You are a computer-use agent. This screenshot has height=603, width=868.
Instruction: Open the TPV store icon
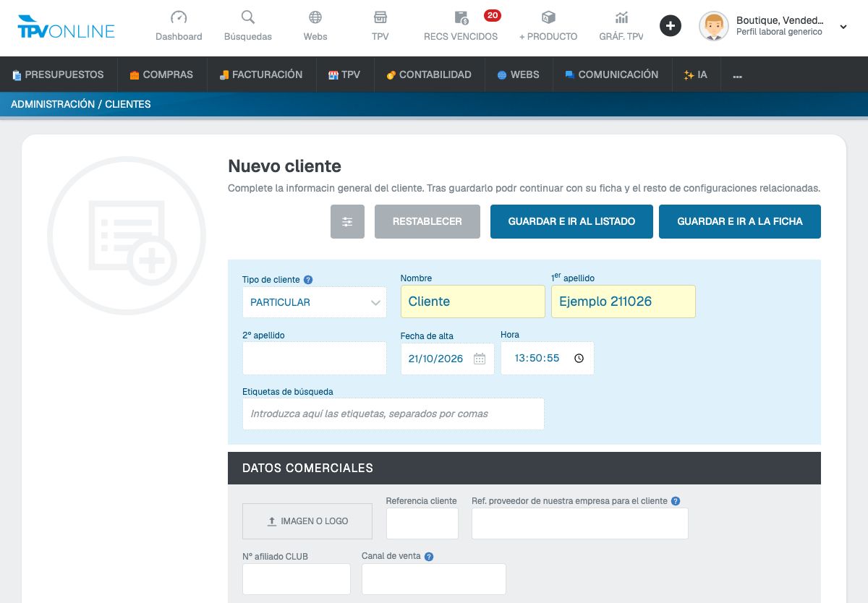coord(380,17)
